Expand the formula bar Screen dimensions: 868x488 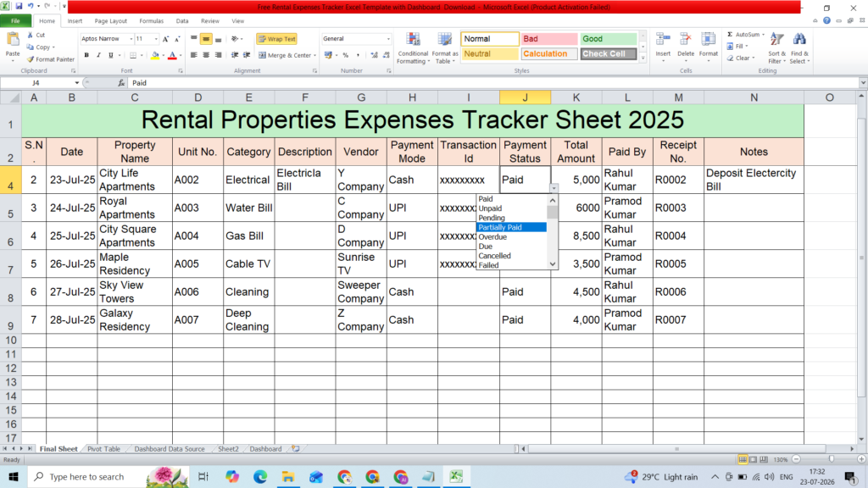[x=862, y=83]
